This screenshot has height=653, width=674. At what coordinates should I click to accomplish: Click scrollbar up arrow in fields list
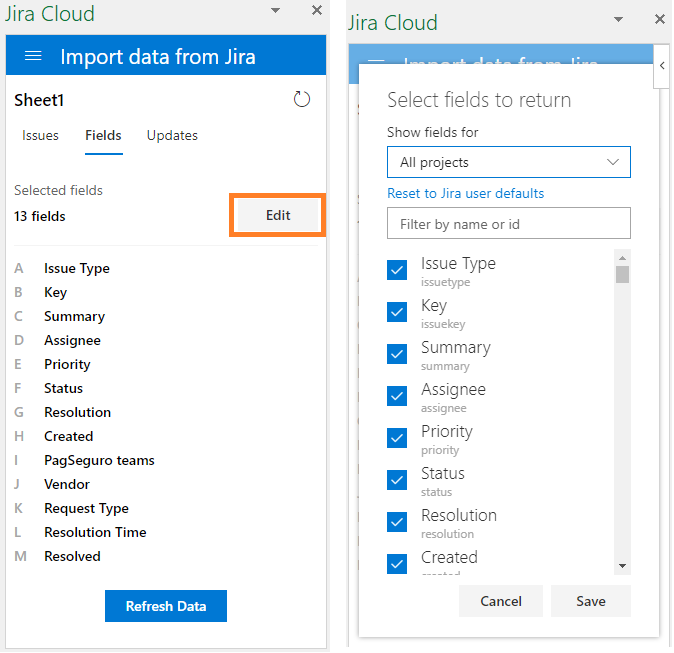pos(622,258)
